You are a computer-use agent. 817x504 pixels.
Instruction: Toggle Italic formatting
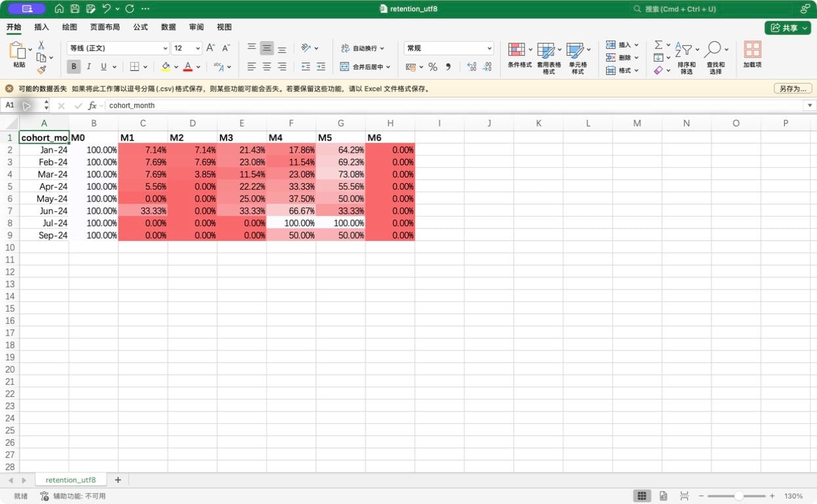[89, 66]
